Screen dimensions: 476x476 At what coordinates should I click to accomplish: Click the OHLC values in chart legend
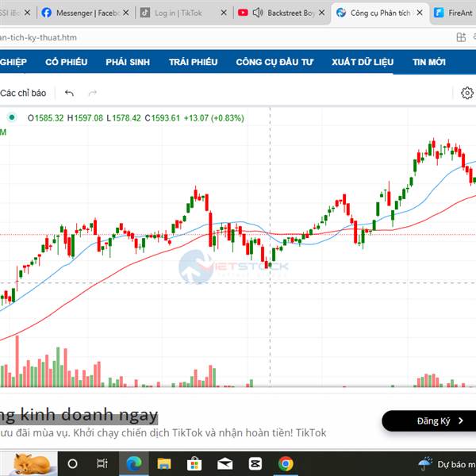(136, 117)
